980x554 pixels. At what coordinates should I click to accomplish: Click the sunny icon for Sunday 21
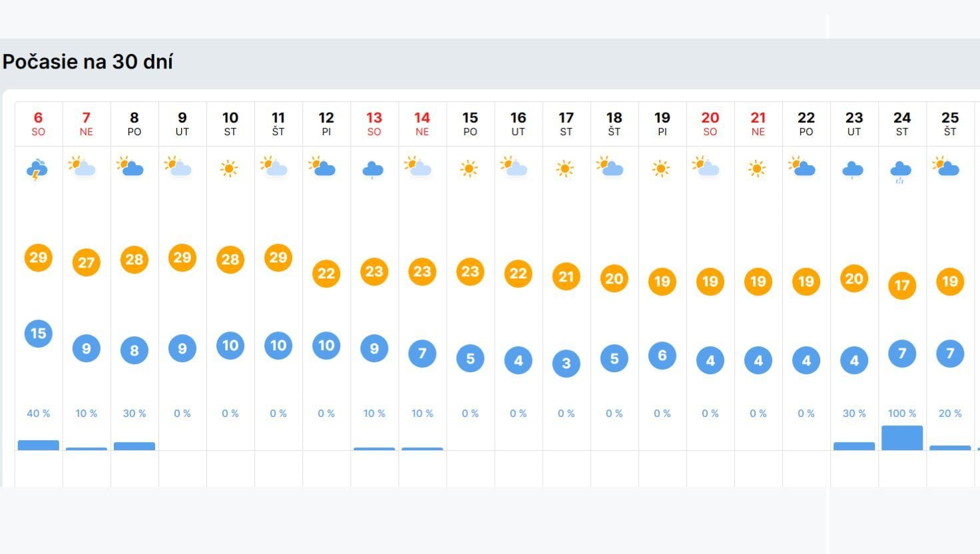click(757, 169)
